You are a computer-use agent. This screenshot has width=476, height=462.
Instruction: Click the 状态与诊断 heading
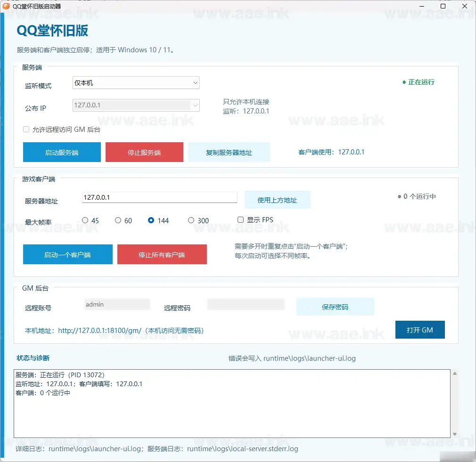tap(33, 358)
